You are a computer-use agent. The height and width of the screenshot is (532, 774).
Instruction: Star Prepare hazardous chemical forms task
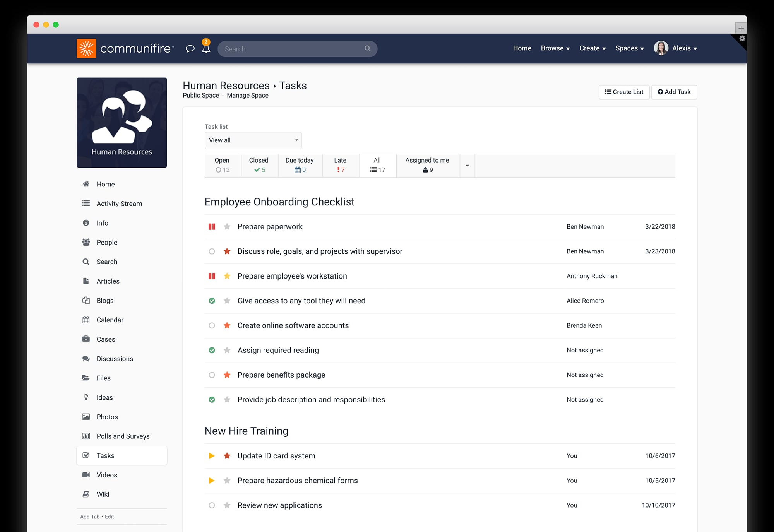227,481
